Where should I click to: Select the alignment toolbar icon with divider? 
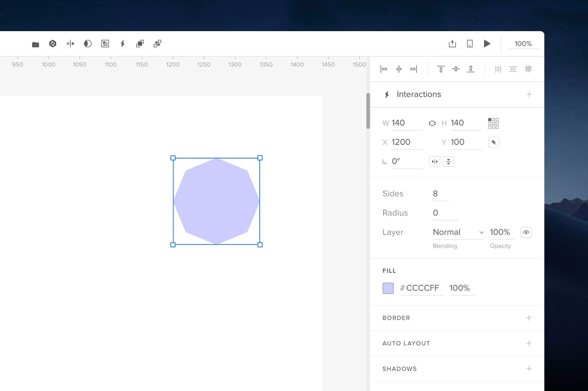70,44
